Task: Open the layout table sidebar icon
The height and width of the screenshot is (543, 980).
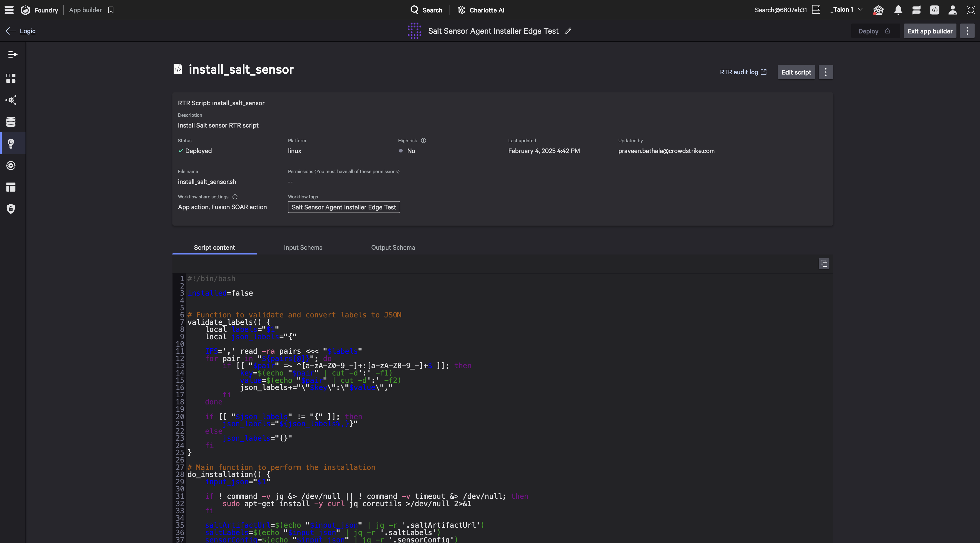Action: 11,187
